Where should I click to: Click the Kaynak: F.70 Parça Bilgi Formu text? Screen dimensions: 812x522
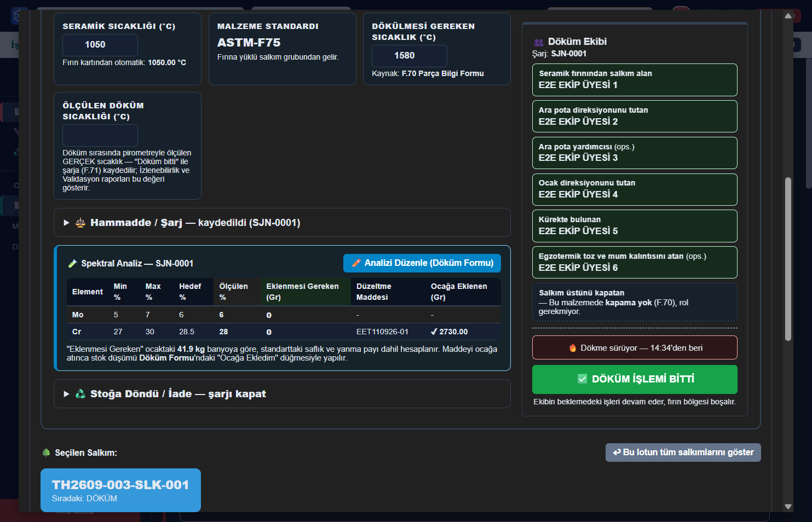428,73
